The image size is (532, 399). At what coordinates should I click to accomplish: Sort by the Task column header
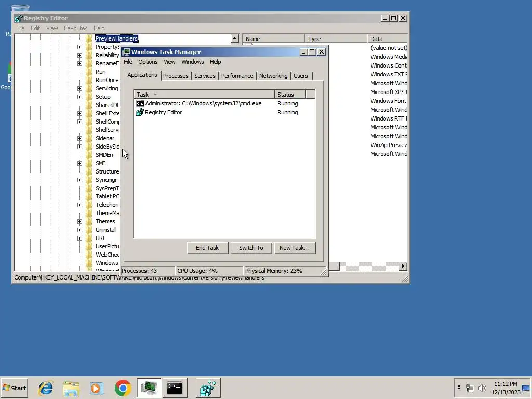tap(204, 95)
